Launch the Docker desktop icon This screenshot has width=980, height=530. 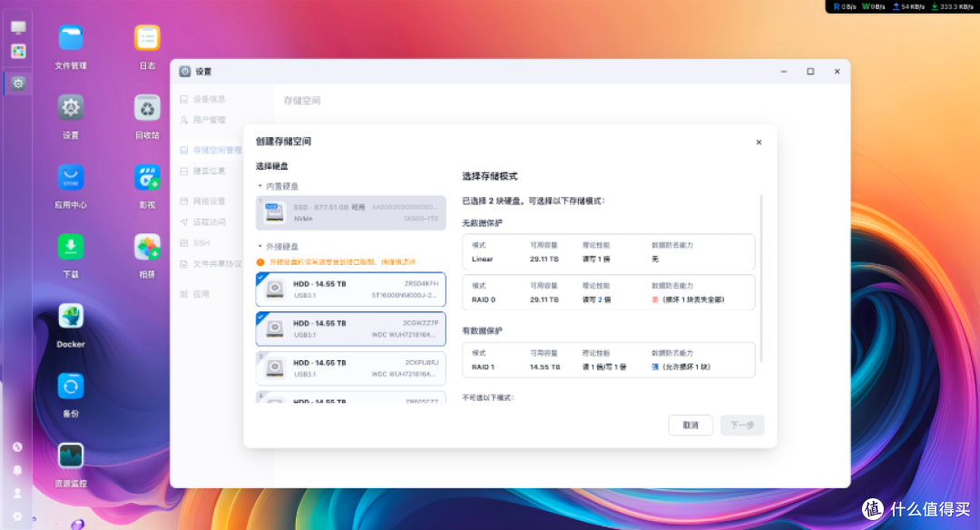71,317
